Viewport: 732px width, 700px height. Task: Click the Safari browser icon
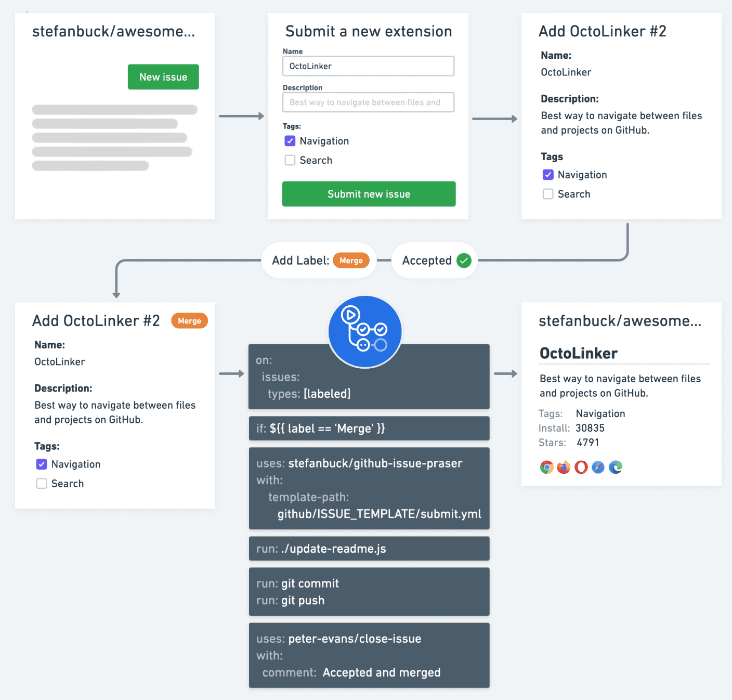click(x=598, y=467)
